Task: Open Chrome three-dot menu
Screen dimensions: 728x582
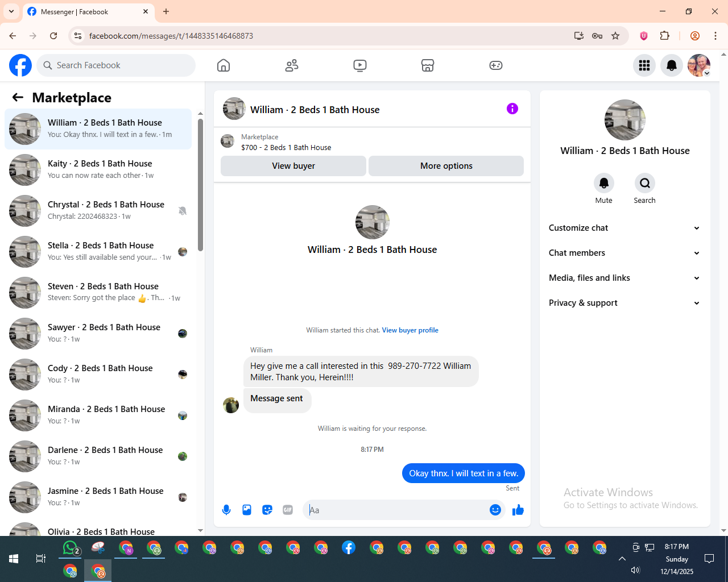Action: (x=715, y=36)
